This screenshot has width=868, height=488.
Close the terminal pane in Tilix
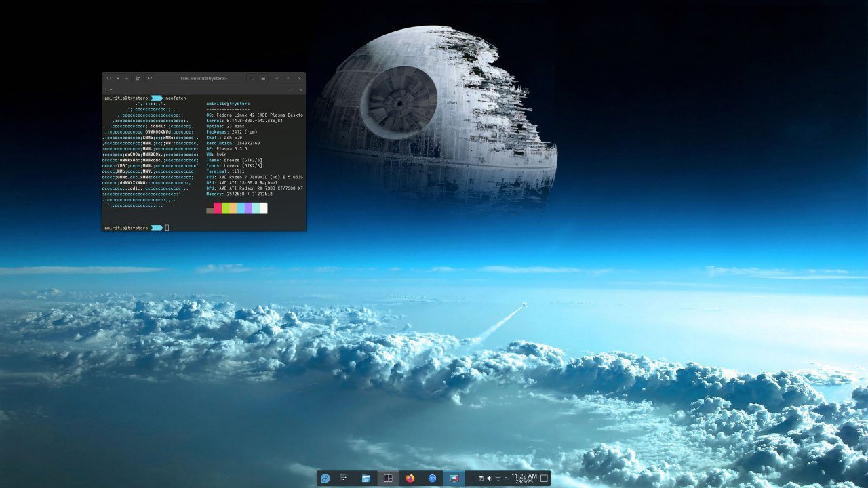[300, 89]
